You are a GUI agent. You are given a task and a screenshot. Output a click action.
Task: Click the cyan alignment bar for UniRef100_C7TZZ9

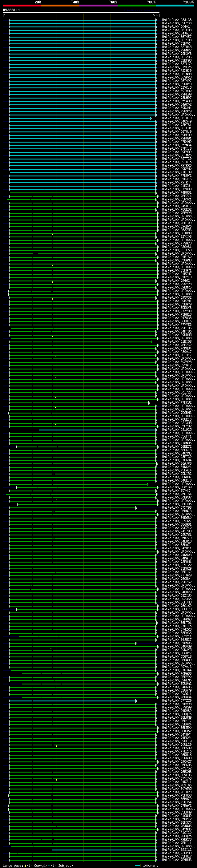pyautogui.click(x=73, y=701)
